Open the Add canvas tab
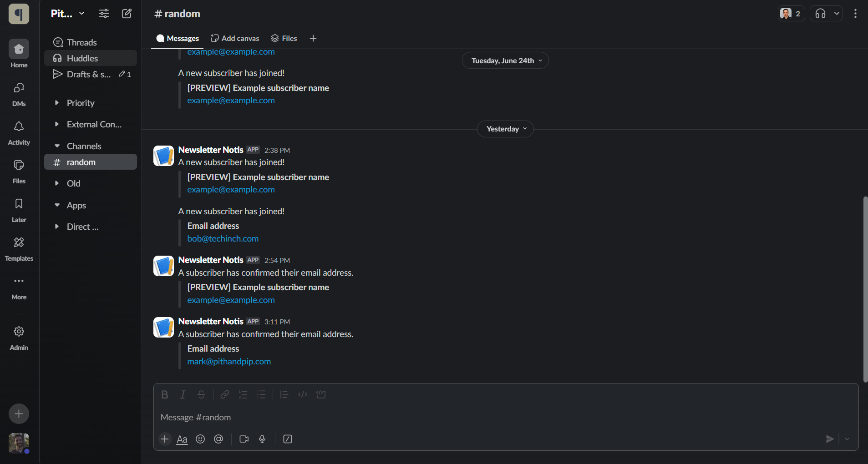This screenshot has width=868, height=464. (x=235, y=39)
